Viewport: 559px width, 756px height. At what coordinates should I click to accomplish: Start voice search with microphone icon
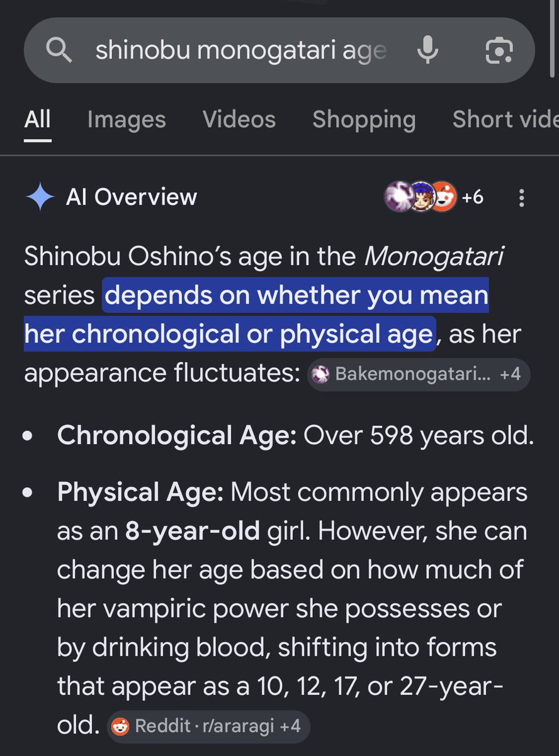click(428, 50)
